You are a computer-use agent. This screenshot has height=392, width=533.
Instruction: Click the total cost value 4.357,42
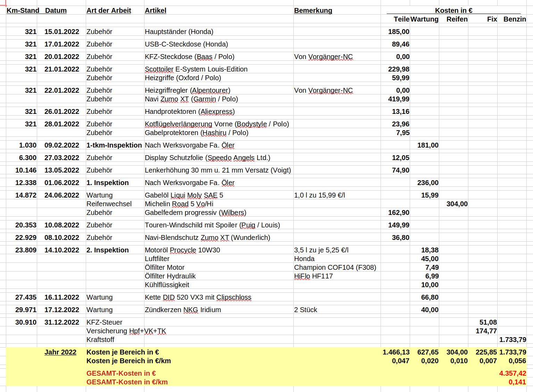click(512, 373)
